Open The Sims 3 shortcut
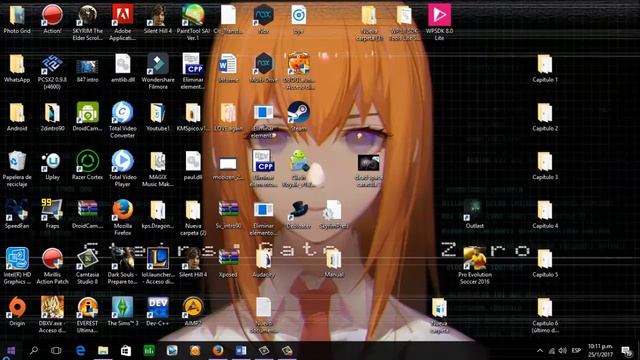The height and width of the screenshot is (360, 640). pos(122,308)
